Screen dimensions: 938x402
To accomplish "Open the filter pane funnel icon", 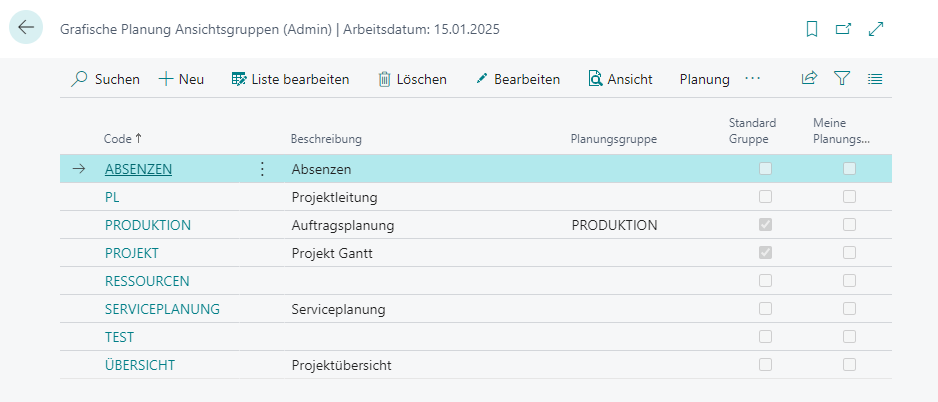I will tap(842, 78).
